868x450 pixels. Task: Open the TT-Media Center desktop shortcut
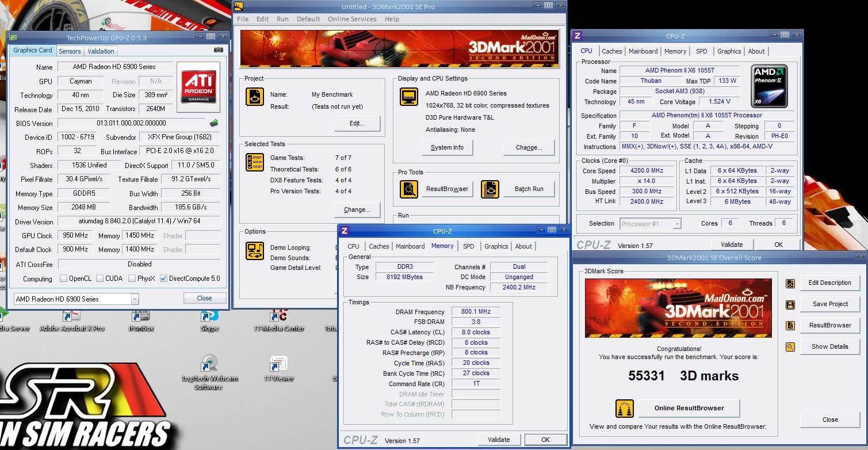(279, 319)
